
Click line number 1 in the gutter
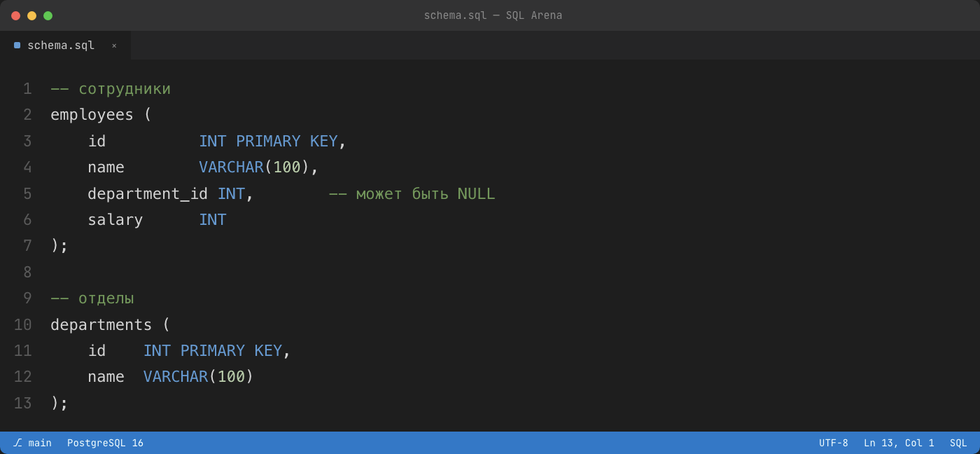click(x=27, y=89)
